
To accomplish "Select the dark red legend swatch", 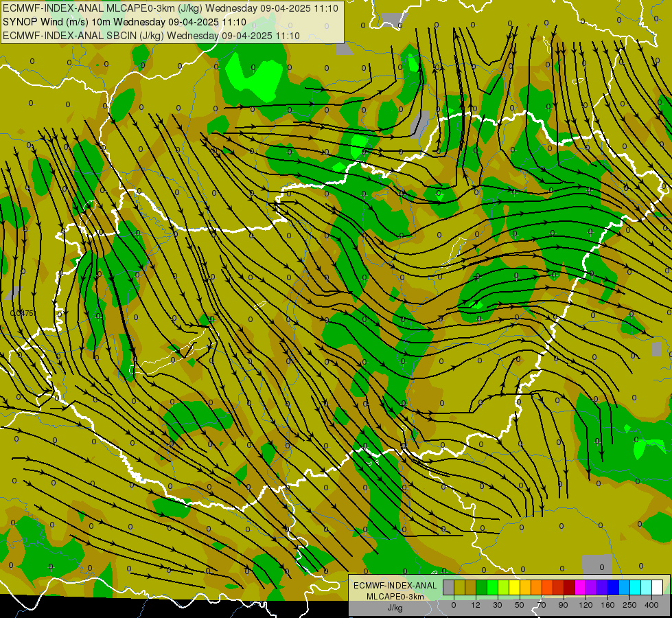I will 570,587.
